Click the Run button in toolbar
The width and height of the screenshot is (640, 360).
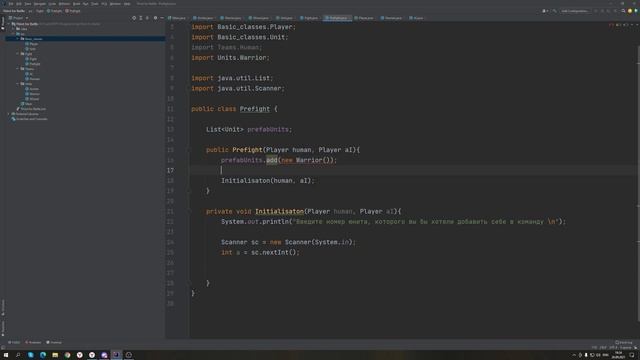[x=596, y=11]
